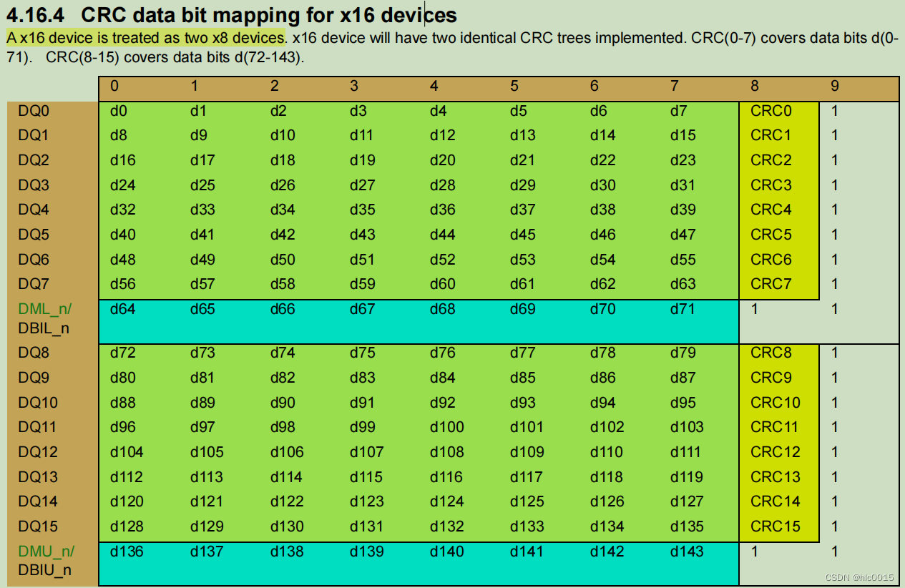Select the d0 cell in row DQ0

pos(120,111)
